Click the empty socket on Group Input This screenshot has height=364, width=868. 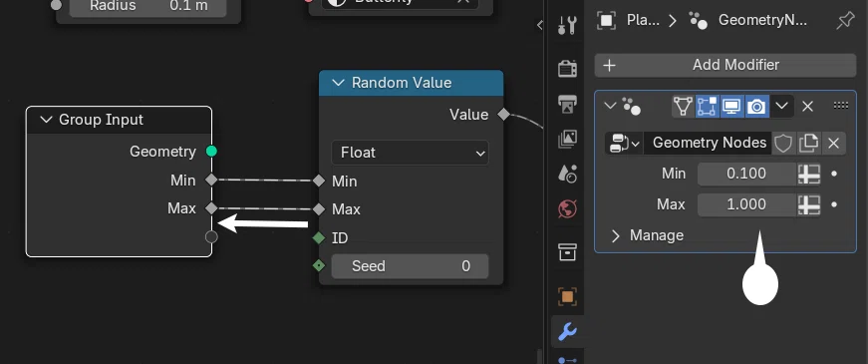(x=211, y=237)
